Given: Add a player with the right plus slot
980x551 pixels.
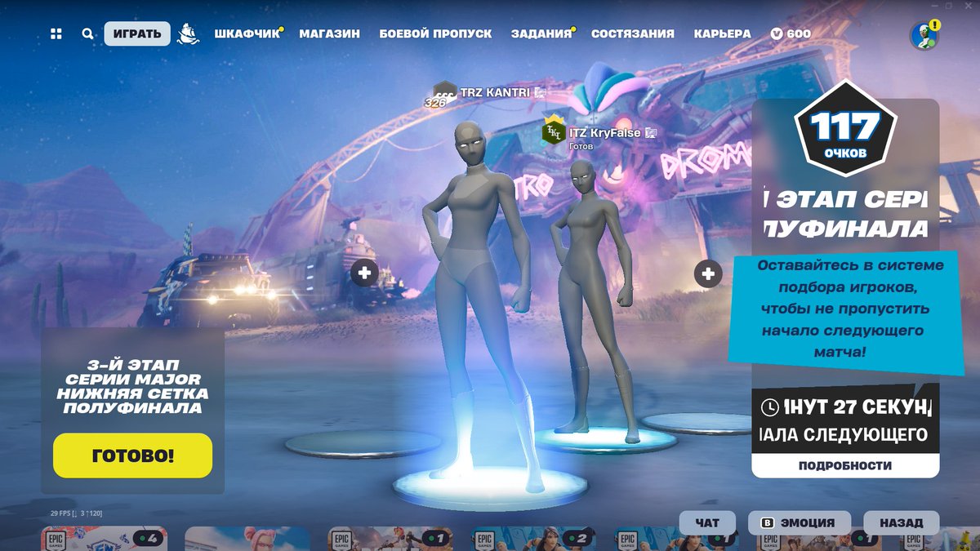Looking at the screenshot, I should click(708, 273).
